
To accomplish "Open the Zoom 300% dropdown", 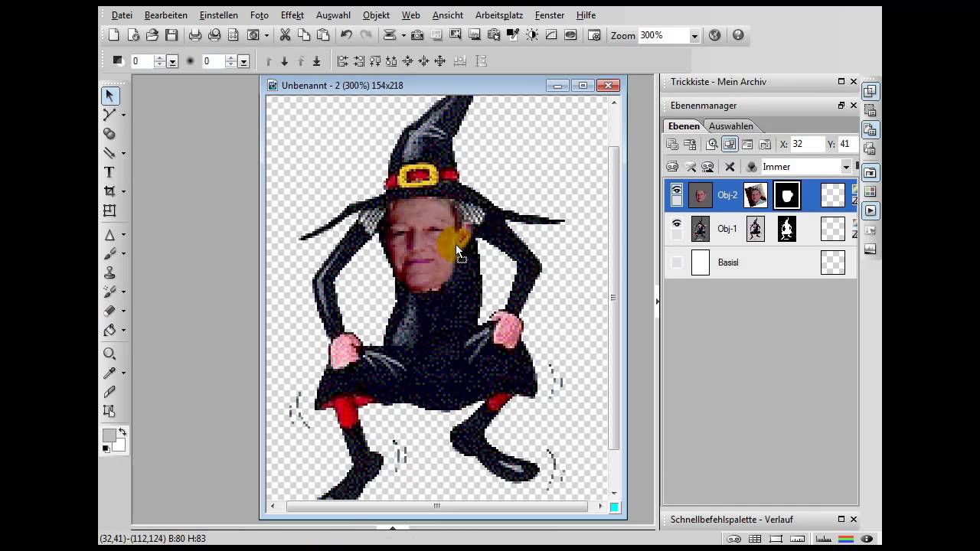I will point(694,36).
